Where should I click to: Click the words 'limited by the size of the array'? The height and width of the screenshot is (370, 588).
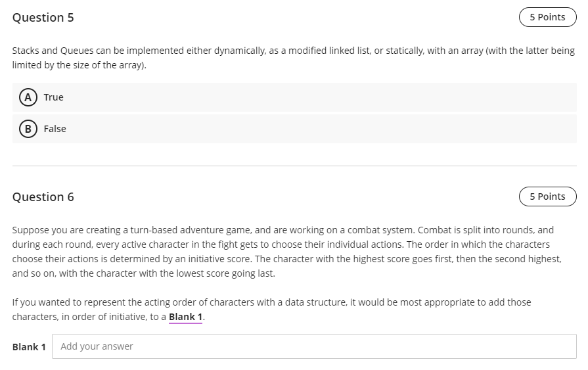tap(78, 65)
